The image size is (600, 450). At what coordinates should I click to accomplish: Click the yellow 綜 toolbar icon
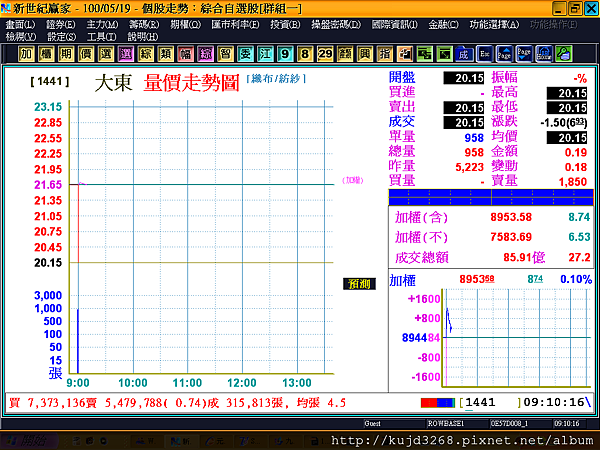pyautogui.click(x=145, y=54)
